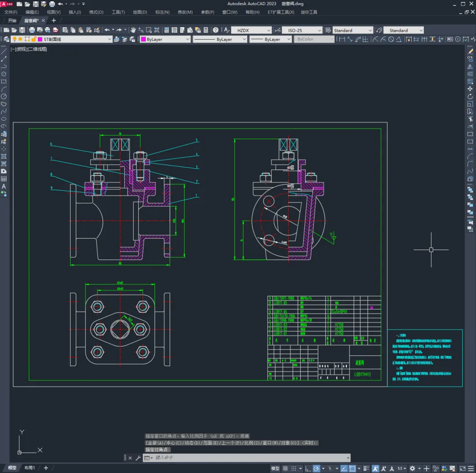Toggle clean screen icon in status bar

pyautogui.click(x=463, y=468)
